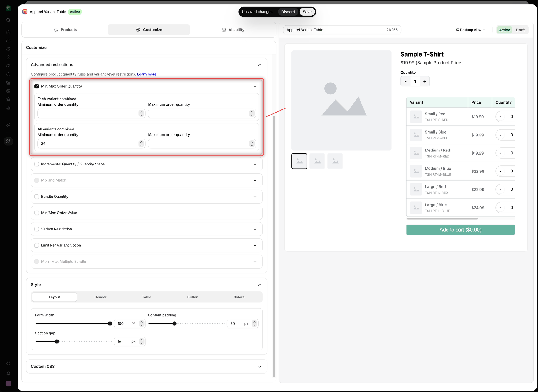Click the Discard button
538x392 pixels.
[288, 12]
